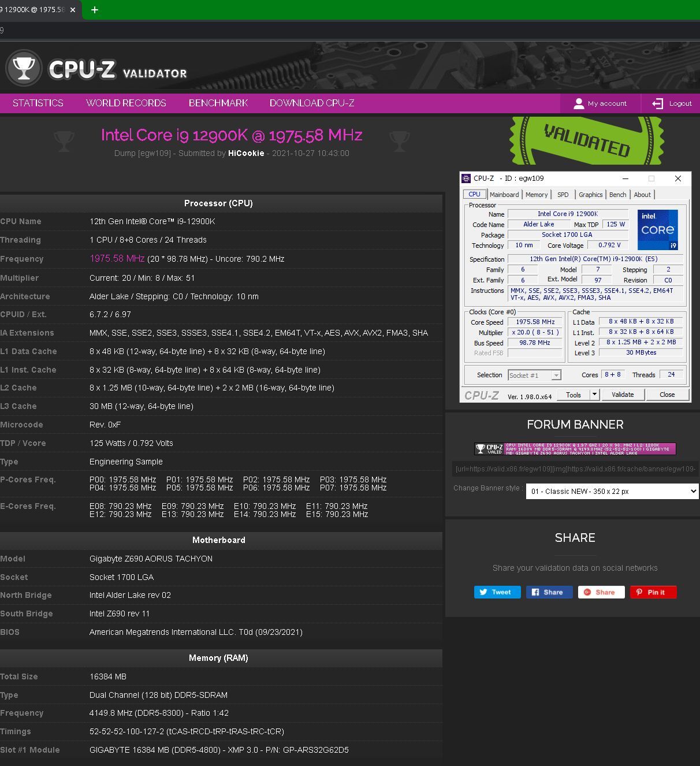Image resolution: width=700 pixels, height=766 pixels.
Task: Click the Tools button in CPU-Z
Action: (574, 395)
